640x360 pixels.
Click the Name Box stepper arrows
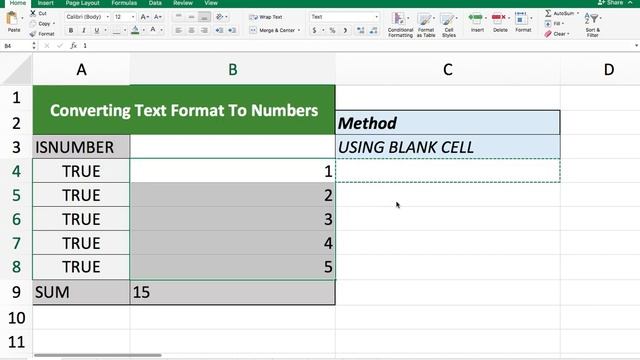(x=34, y=46)
